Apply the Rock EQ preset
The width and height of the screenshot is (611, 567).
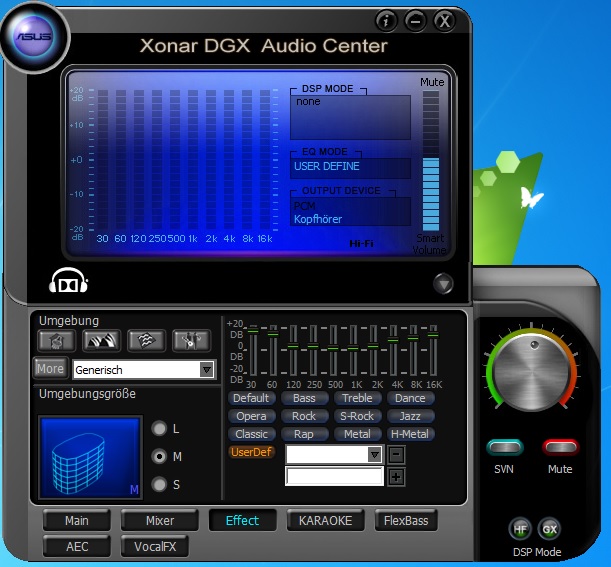(x=304, y=416)
